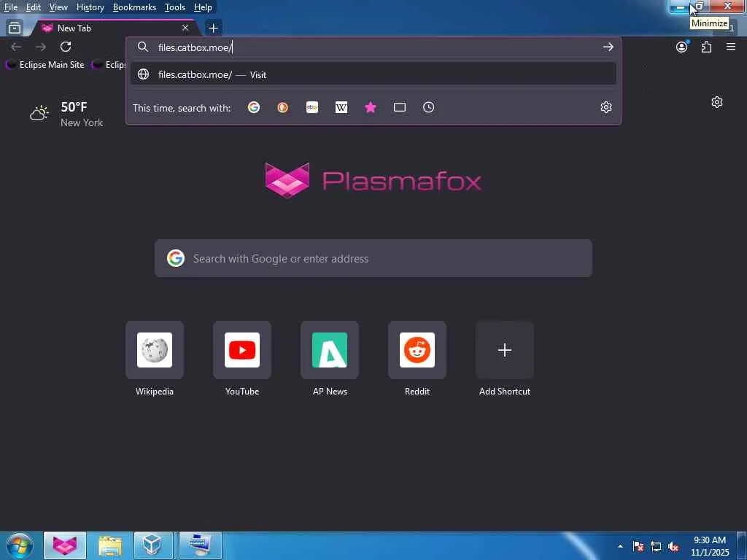
Task: Search this time with DuckDuckGo
Action: (283, 108)
